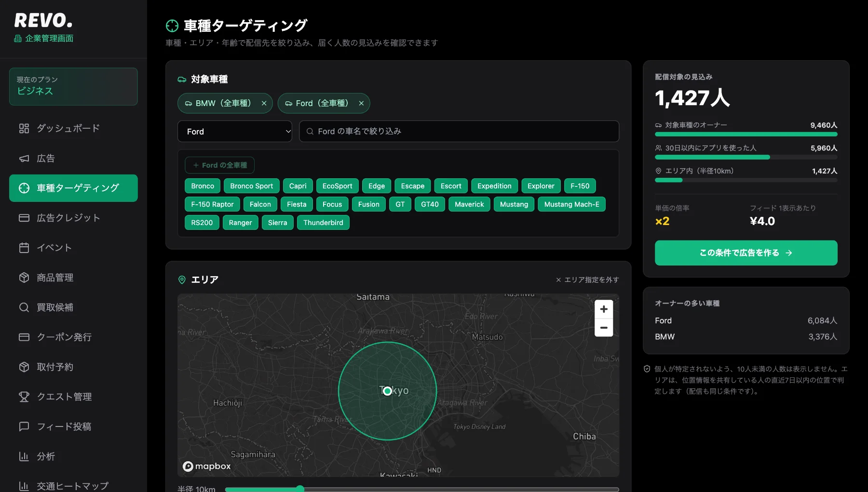
Task: Open the Ford manufacturer dropdown
Action: pyautogui.click(x=235, y=132)
